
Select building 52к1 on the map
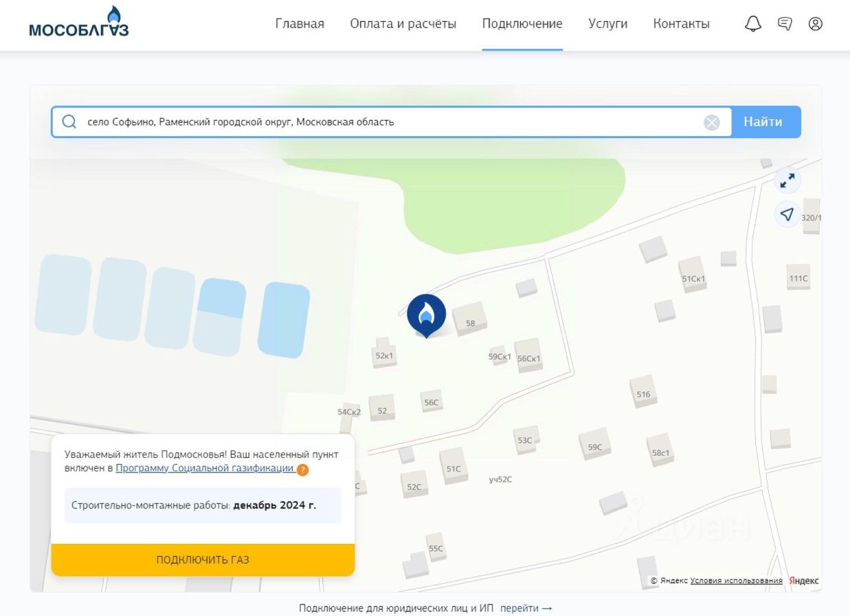point(384,353)
